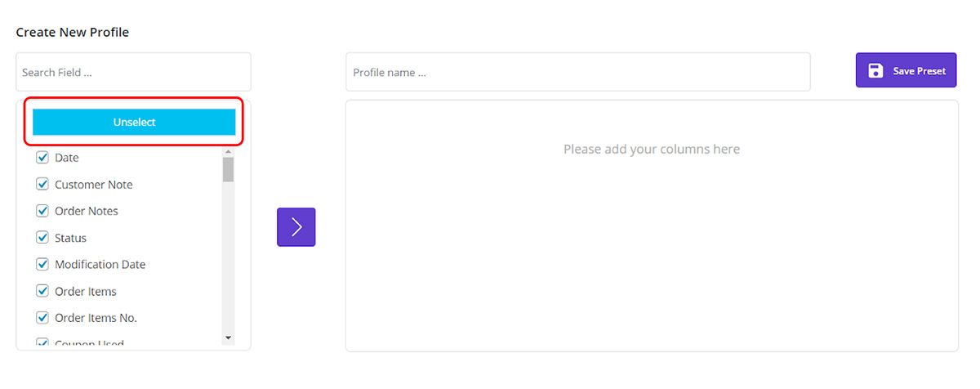Click the right chevron add-columns button
Image resolution: width=980 pixels, height=389 pixels.
coord(296,227)
